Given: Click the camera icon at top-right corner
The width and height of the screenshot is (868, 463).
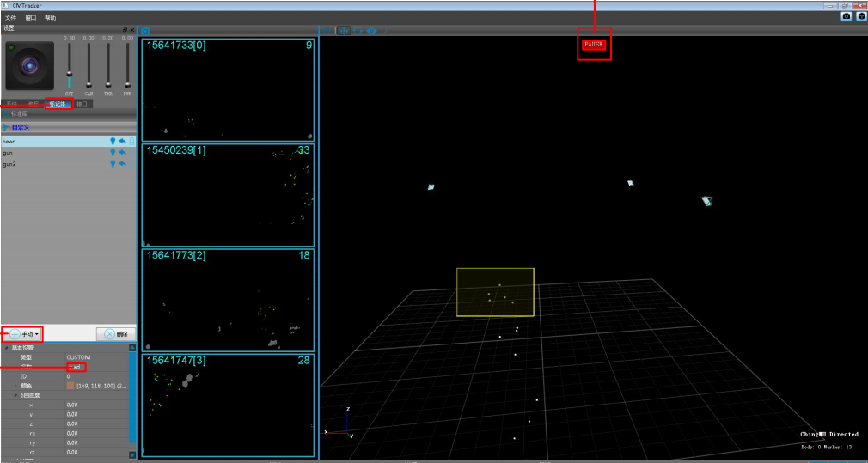Looking at the screenshot, I should [x=847, y=16].
